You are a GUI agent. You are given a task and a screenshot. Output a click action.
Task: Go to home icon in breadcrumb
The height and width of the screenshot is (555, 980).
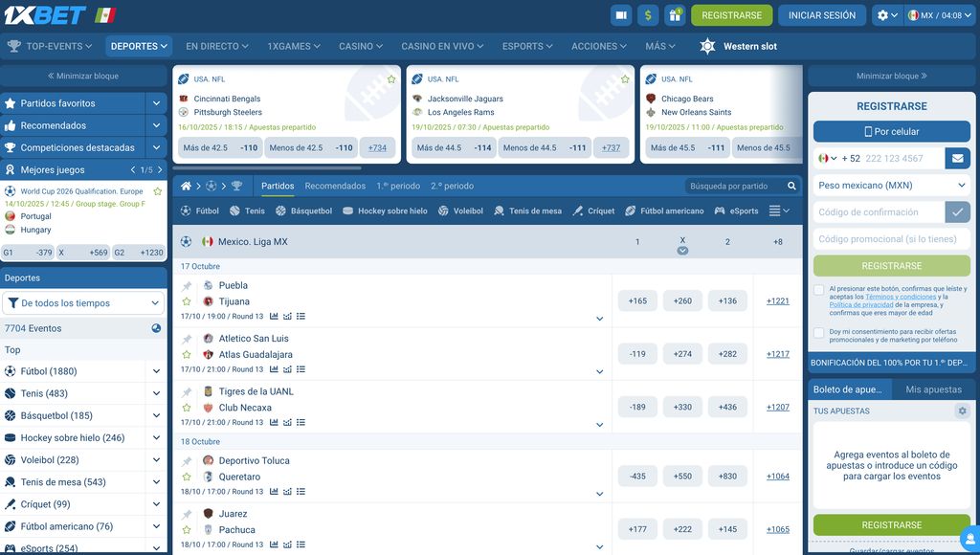tap(186, 187)
